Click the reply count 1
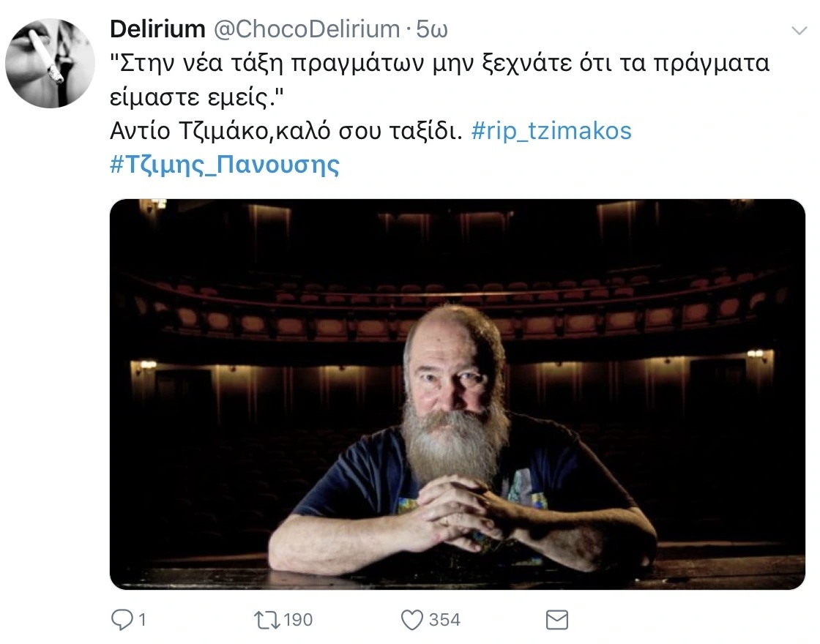The image size is (820, 644). (x=142, y=620)
